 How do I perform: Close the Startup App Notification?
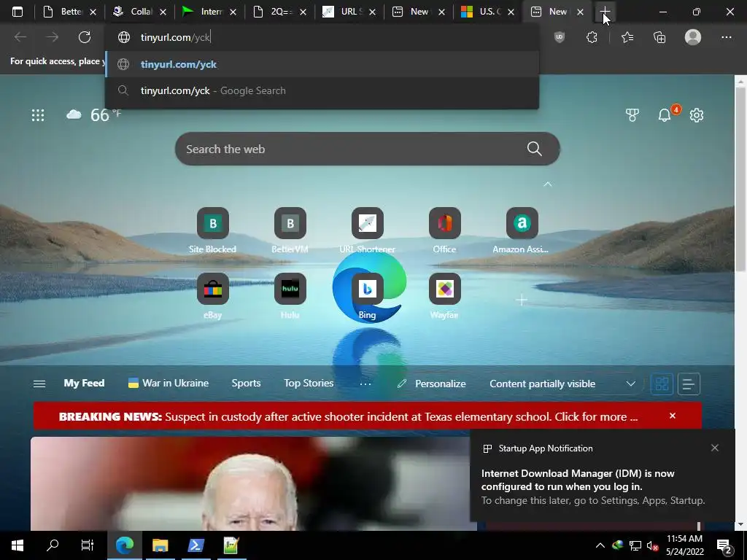715,448
